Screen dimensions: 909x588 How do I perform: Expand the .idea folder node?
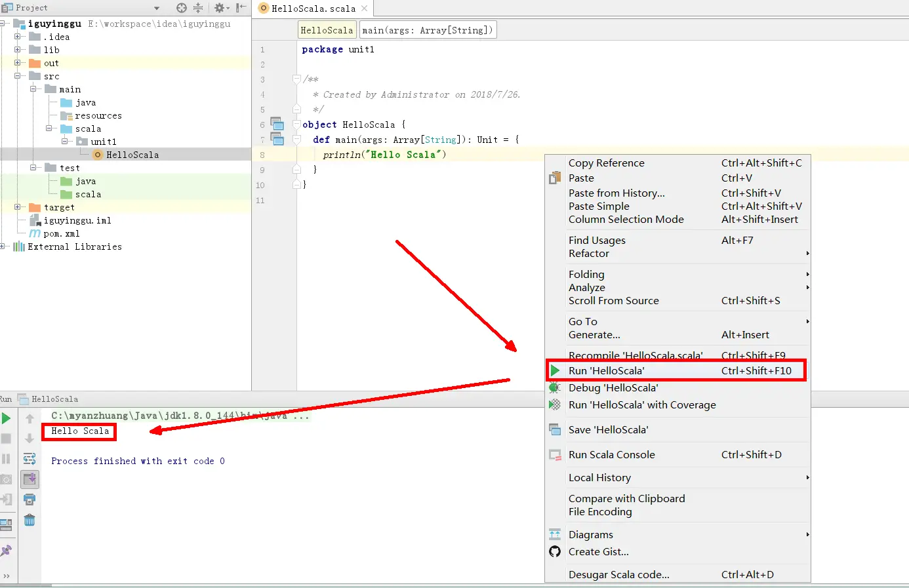click(x=18, y=37)
